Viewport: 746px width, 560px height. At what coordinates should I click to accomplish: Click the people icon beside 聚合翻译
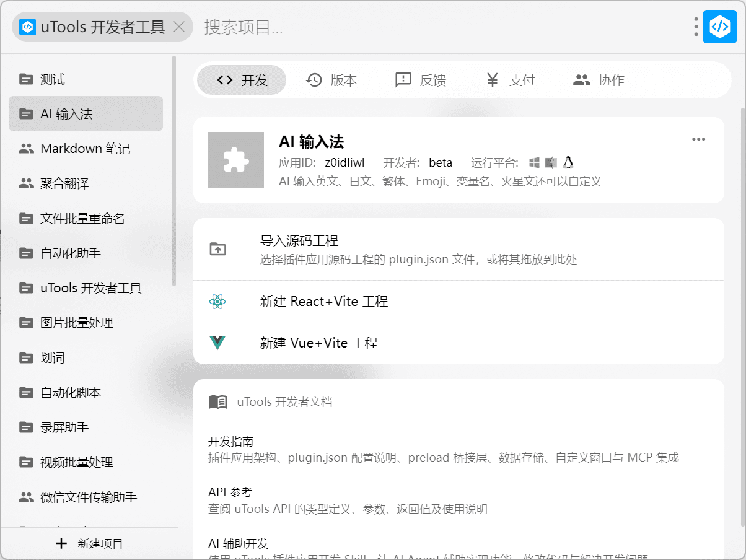(x=26, y=183)
